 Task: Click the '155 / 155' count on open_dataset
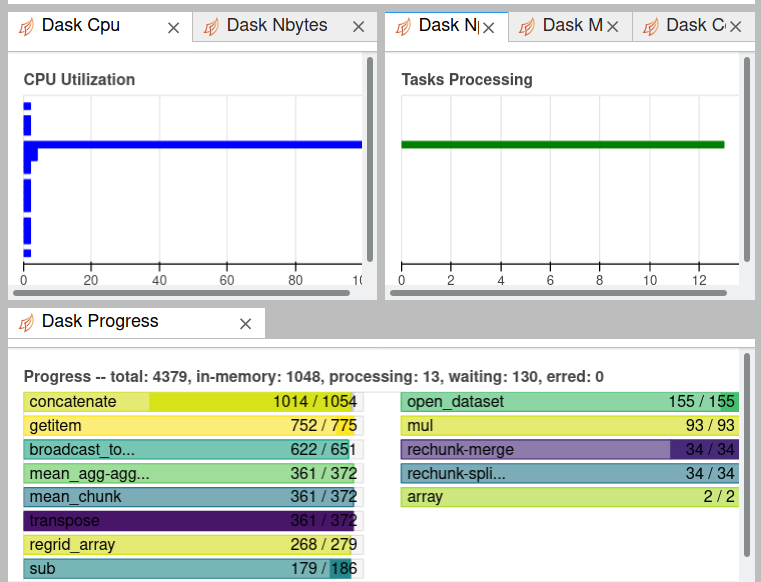click(x=702, y=402)
